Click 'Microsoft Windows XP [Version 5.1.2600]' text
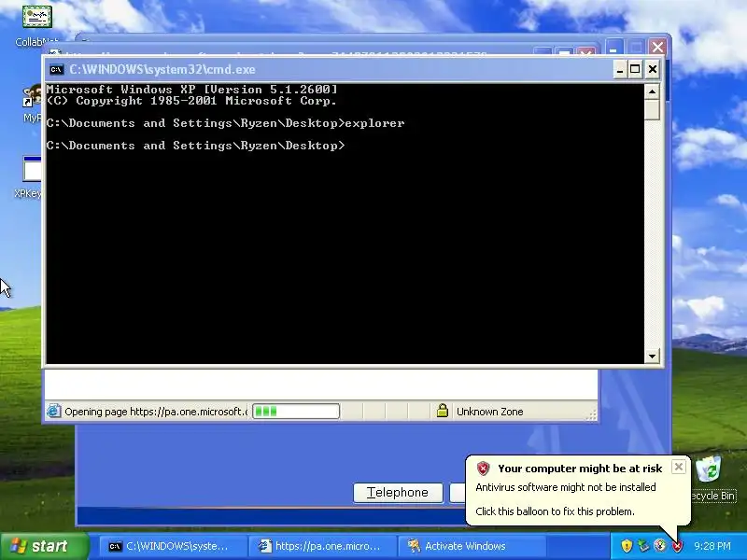This screenshot has height=560, width=747. pos(191,89)
